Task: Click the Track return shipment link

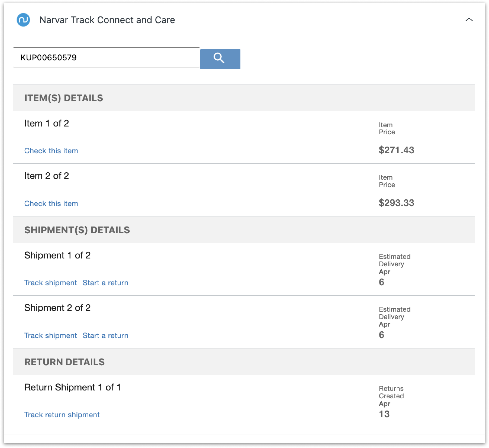Action: pos(62,415)
